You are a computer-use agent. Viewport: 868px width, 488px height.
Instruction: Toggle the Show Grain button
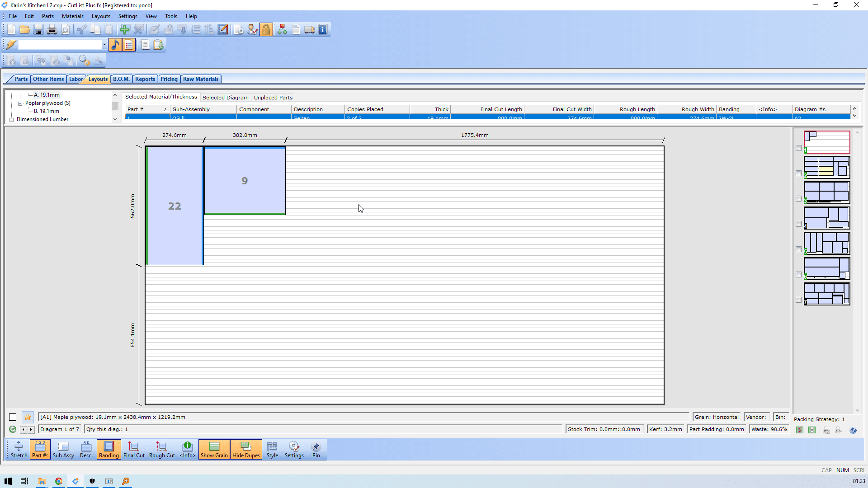214,450
